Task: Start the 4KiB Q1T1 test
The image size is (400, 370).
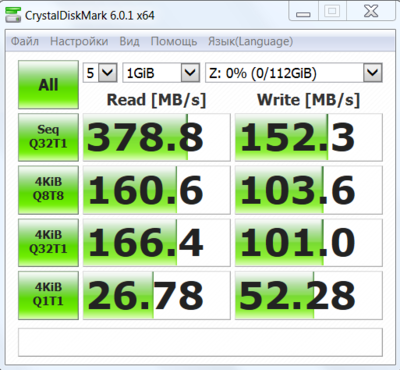Action: coord(48,295)
